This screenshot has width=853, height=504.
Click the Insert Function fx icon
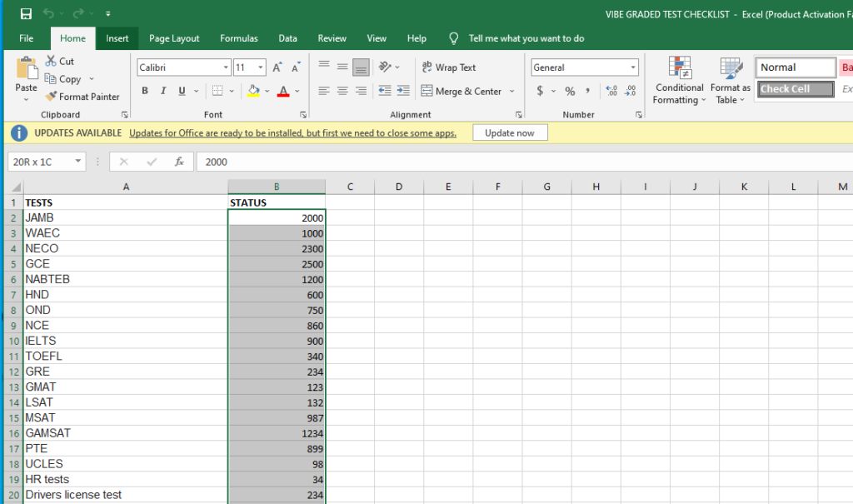[x=179, y=162]
